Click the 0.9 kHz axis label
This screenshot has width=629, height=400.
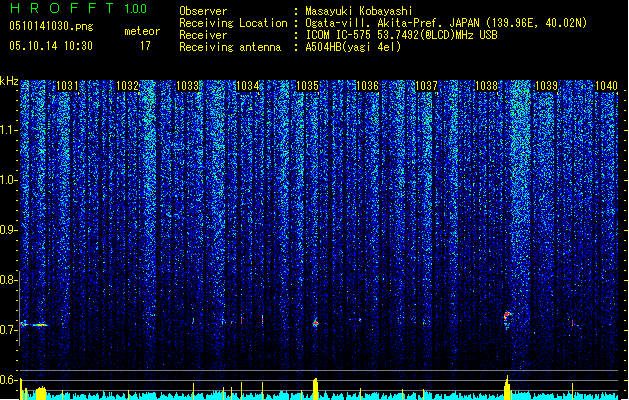pyautogui.click(x=8, y=230)
